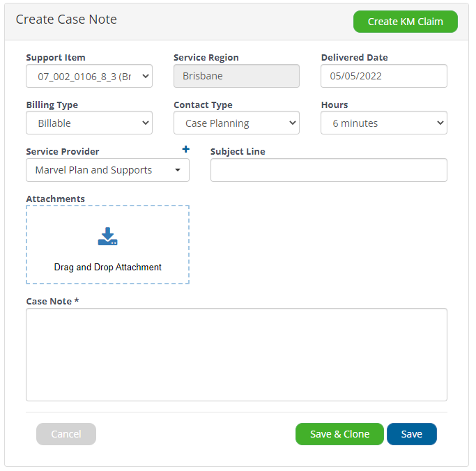This screenshot has height=471, width=476.
Task: Click the Service Provider caret arrow
Action: coord(178,170)
